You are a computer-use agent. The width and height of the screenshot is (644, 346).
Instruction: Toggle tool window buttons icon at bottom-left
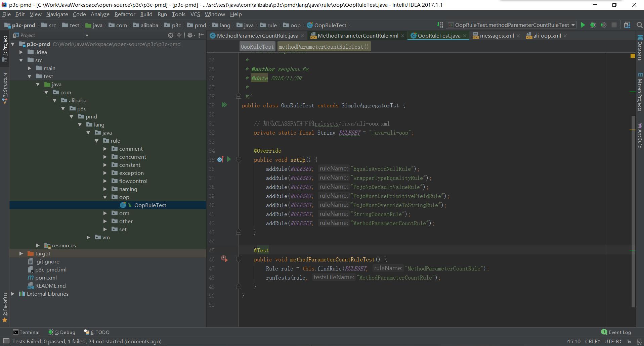click(x=6, y=341)
